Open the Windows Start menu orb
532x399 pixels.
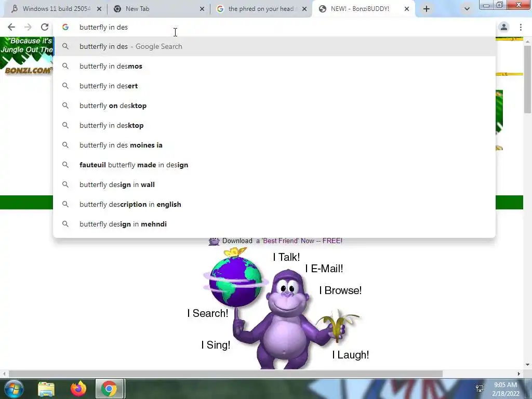click(x=14, y=389)
